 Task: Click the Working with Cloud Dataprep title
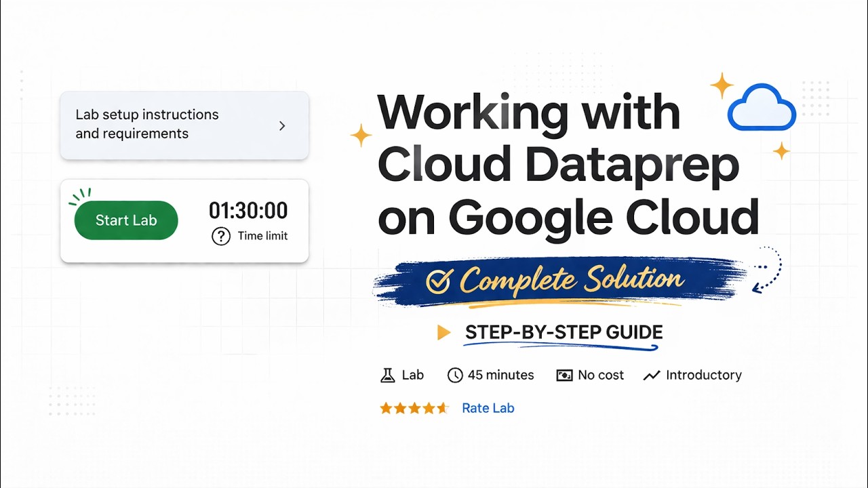tap(568, 165)
